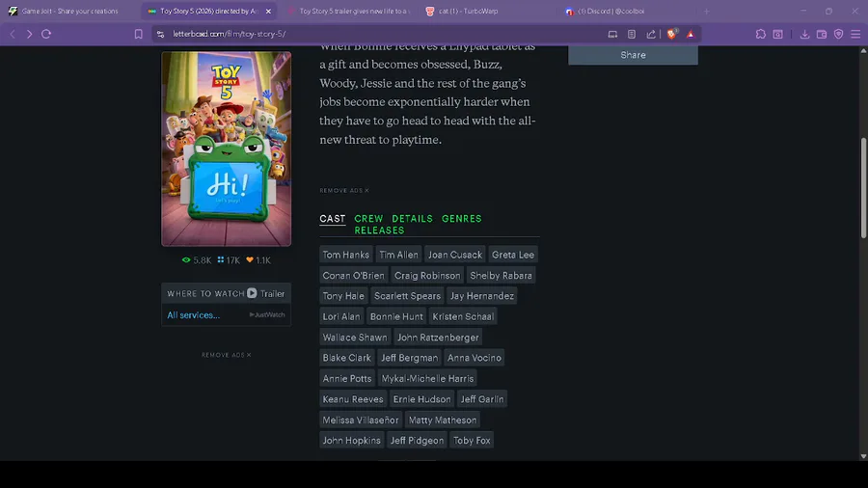Viewport: 868px width, 488px height.
Task: Select the CREW tab
Action: pyautogui.click(x=368, y=219)
